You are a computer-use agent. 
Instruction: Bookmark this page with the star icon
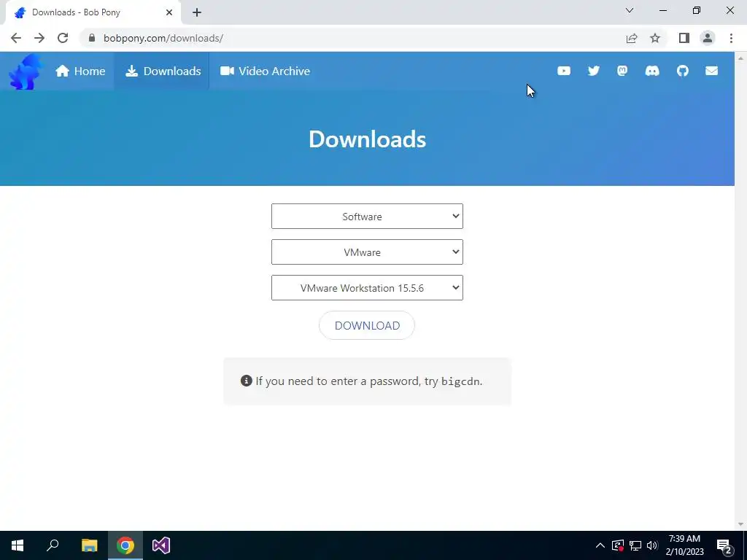click(x=655, y=38)
